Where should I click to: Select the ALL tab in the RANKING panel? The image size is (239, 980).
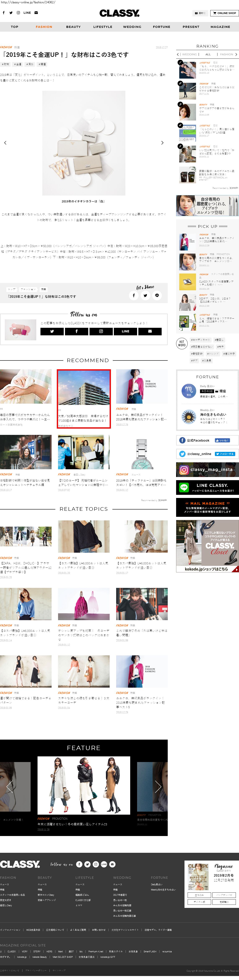[208, 54]
